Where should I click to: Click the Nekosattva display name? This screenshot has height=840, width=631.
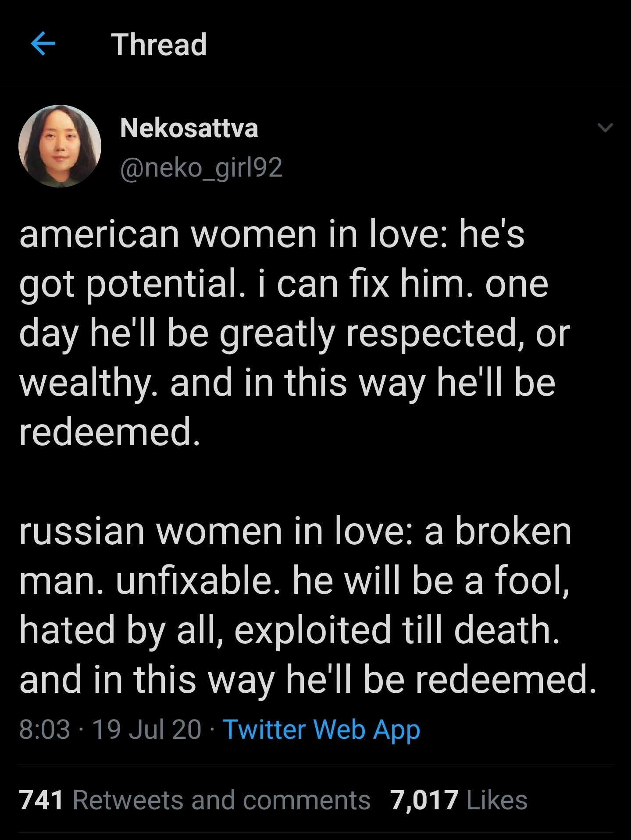pyautogui.click(x=189, y=128)
